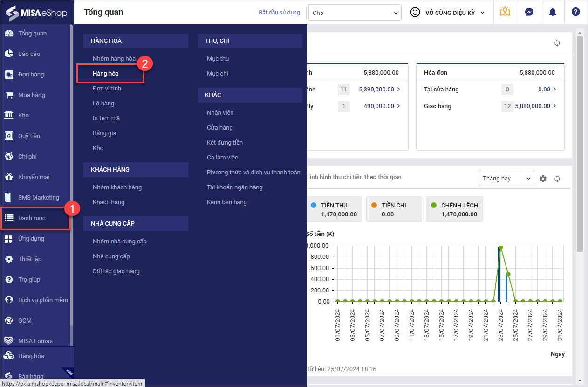Toggle the TIỀN THU legend series
The width and height of the screenshot is (588, 387).
tap(334, 209)
